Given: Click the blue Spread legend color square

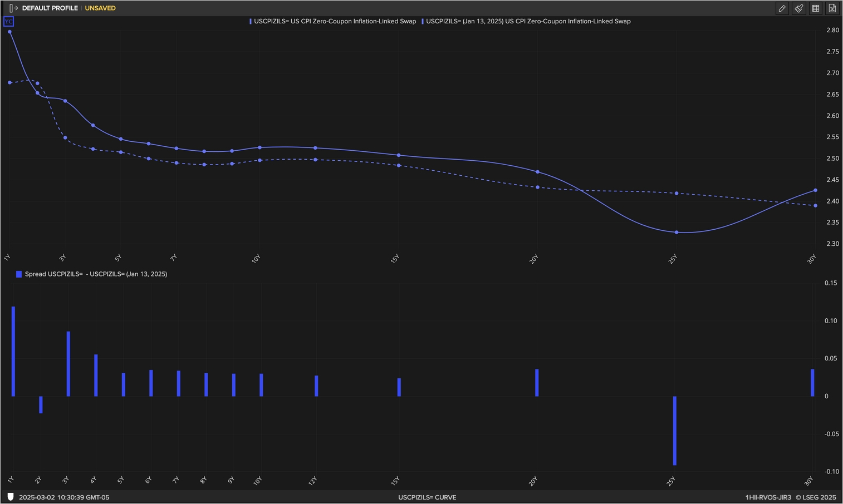Looking at the screenshot, I should click(19, 274).
